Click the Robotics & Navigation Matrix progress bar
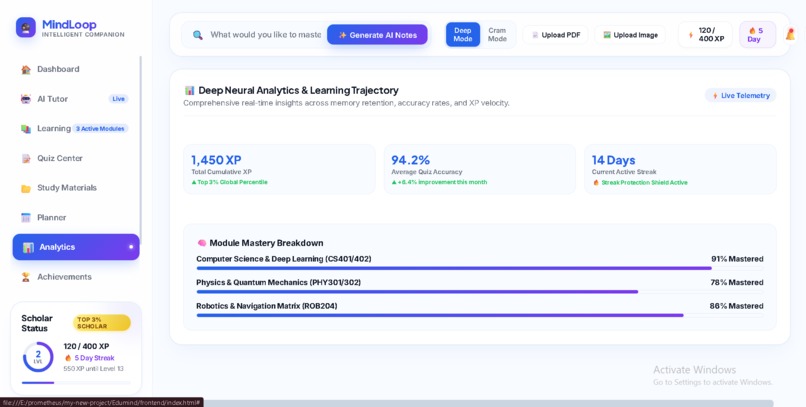 (x=480, y=316)
